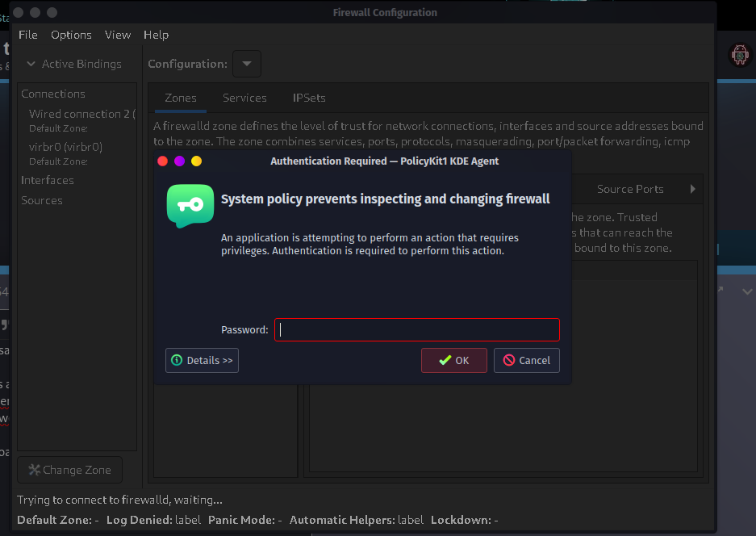The image size is (756, 536).
Task: Click the red prohibition icon on the Cancel button
Action: coord(508,360)
